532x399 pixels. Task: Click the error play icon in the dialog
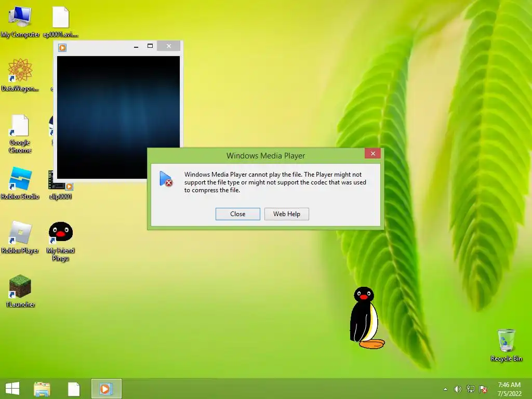[166, 179]
